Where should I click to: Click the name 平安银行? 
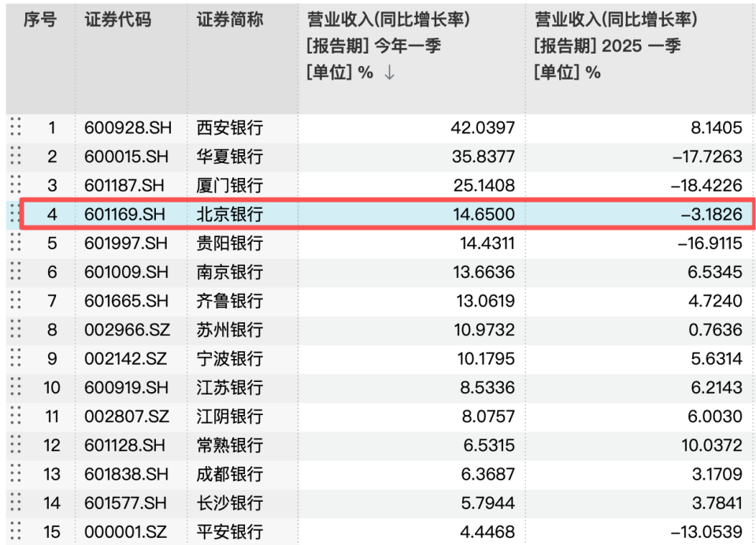pos(230,532)
